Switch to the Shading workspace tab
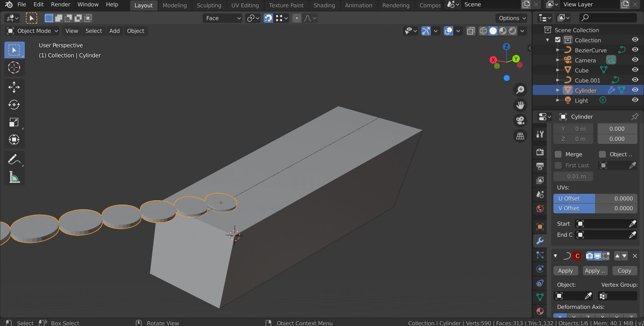Image resolution: width=644 pixels, height=326 pixels. [x=324, y=5]
